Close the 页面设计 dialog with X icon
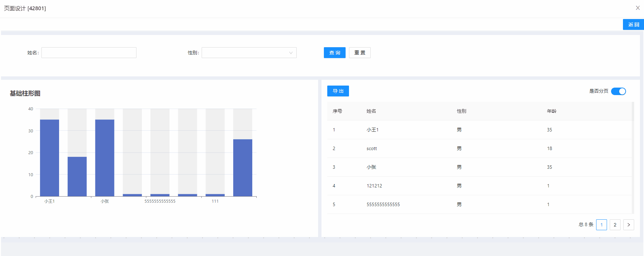This screenshot has height=256, width=644. (638, 8)
